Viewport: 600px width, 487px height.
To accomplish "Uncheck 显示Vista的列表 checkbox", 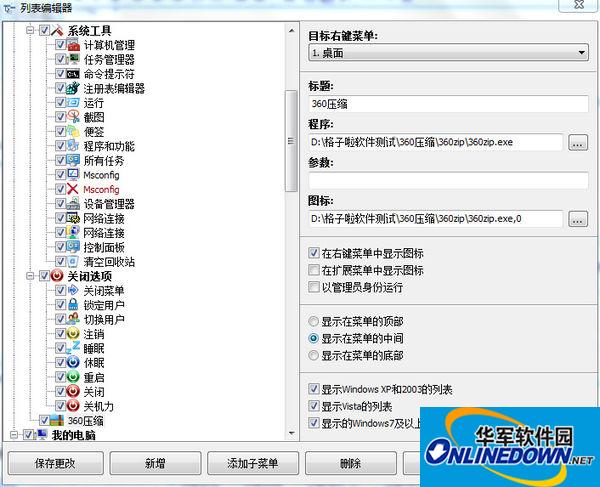I will pyautogui.click(x=314, y=406).
